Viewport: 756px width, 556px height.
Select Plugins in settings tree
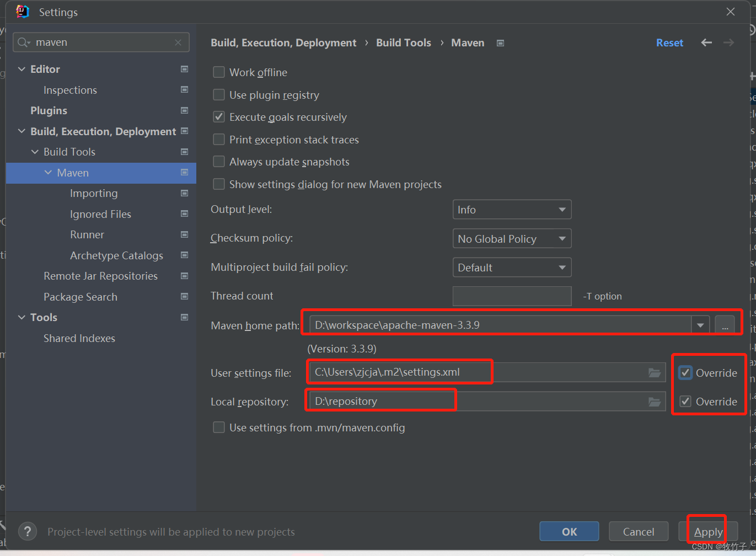[49, 110]
